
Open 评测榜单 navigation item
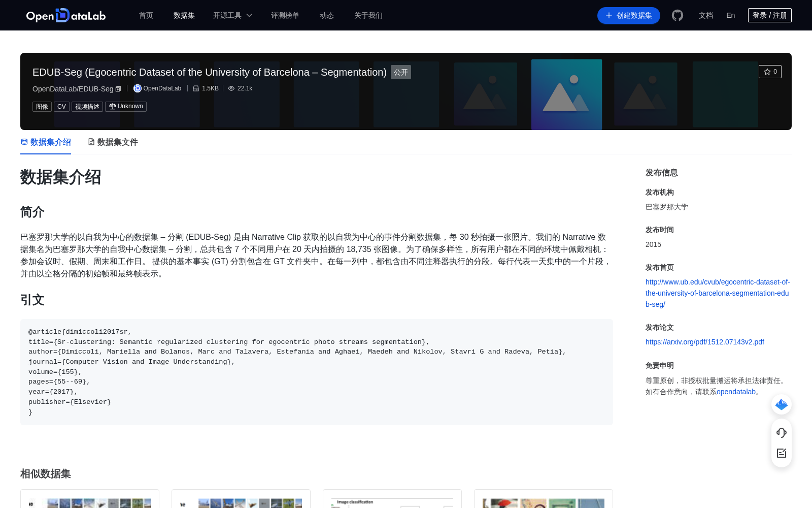pos(285,15)
